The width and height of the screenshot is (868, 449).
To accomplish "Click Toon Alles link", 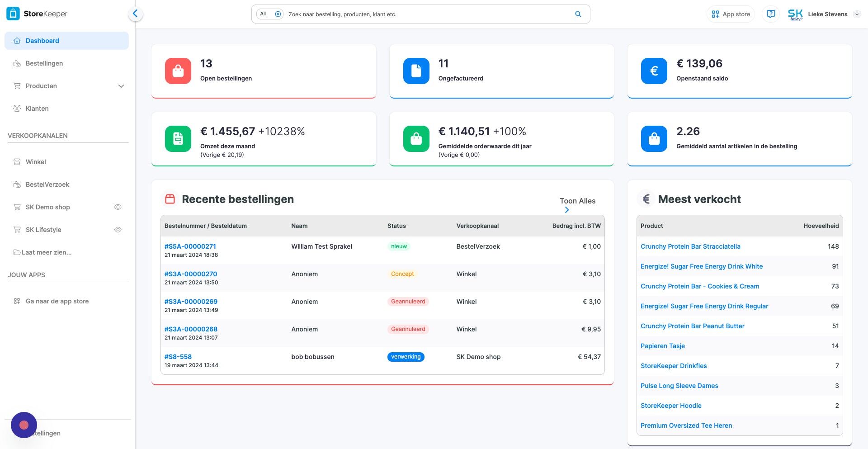I will tap(577, 201).
